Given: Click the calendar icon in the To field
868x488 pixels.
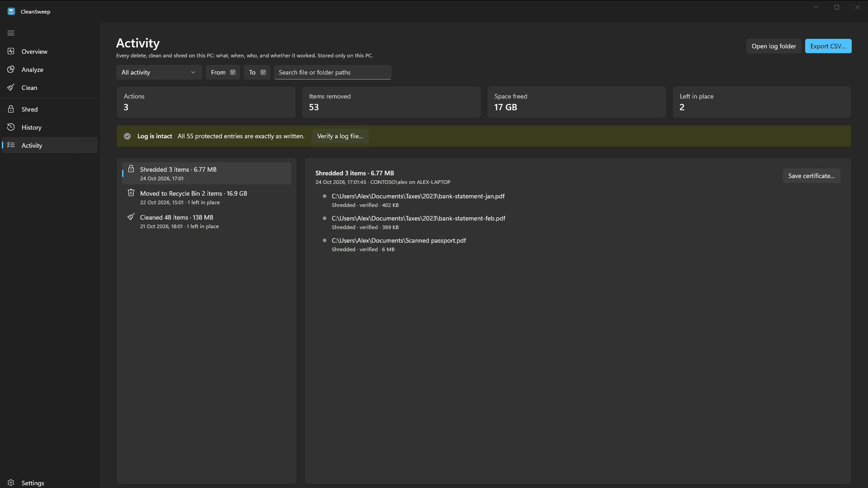Looking at the screenshot, I should pyautogui.click(x=263, y=72).
